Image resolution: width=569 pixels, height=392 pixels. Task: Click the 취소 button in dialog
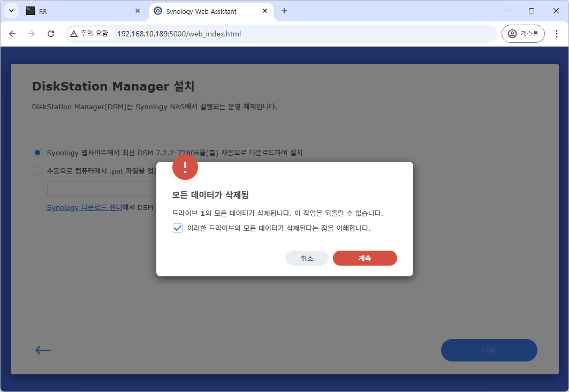(x=307, y=258)
